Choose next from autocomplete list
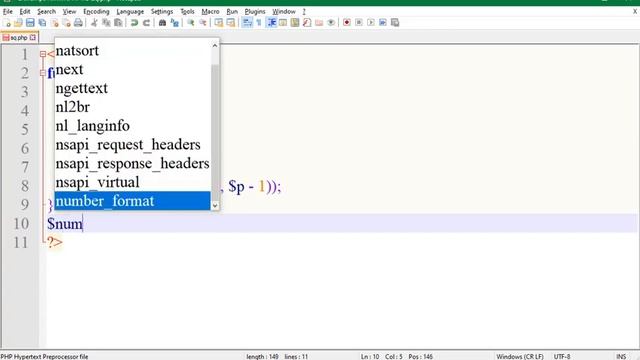Viewport: 640px width, 360px height. [133, 69]
